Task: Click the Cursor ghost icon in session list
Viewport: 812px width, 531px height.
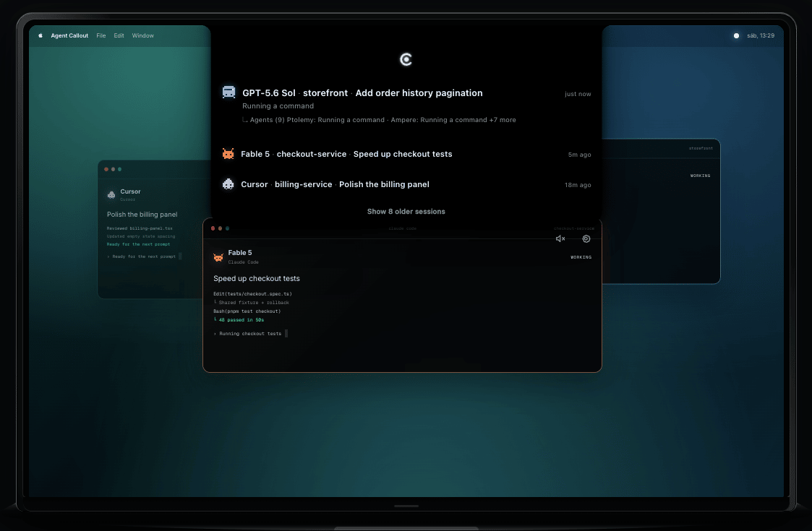Action: coord(228,184)
